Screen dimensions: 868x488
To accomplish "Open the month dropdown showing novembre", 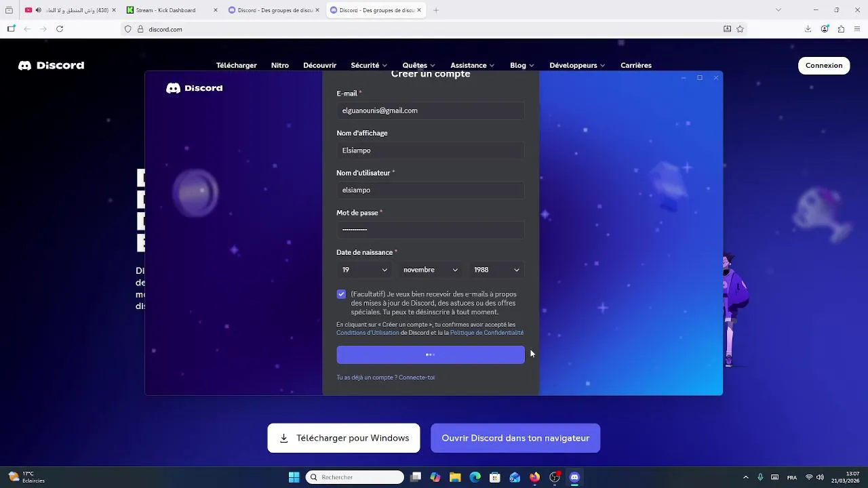I will [431, 270].
